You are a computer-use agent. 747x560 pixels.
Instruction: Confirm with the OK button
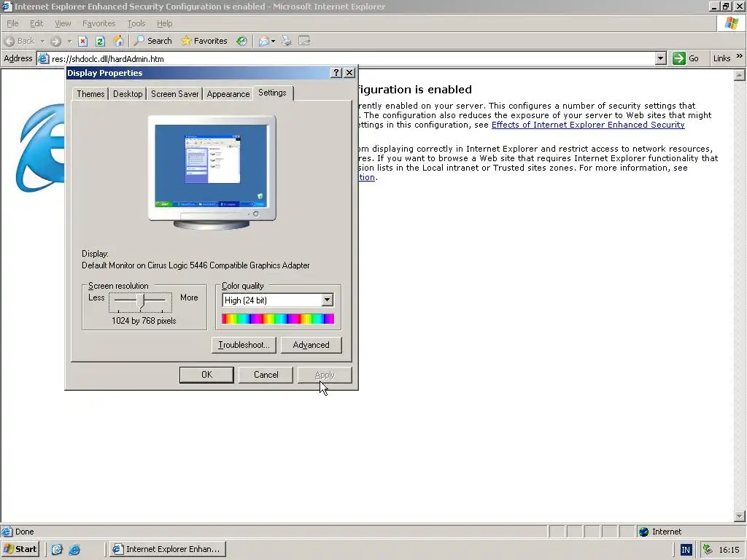tap(206, 375)
